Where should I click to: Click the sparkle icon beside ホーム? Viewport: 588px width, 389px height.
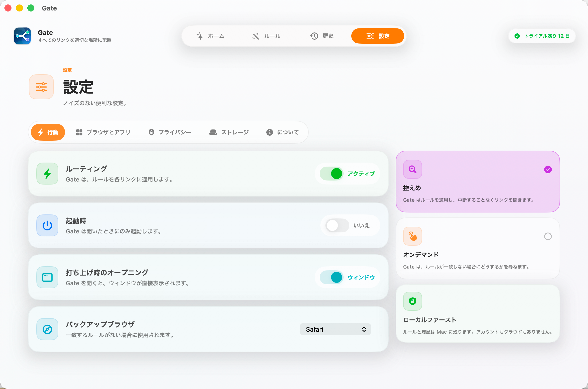tap(200, 36)
